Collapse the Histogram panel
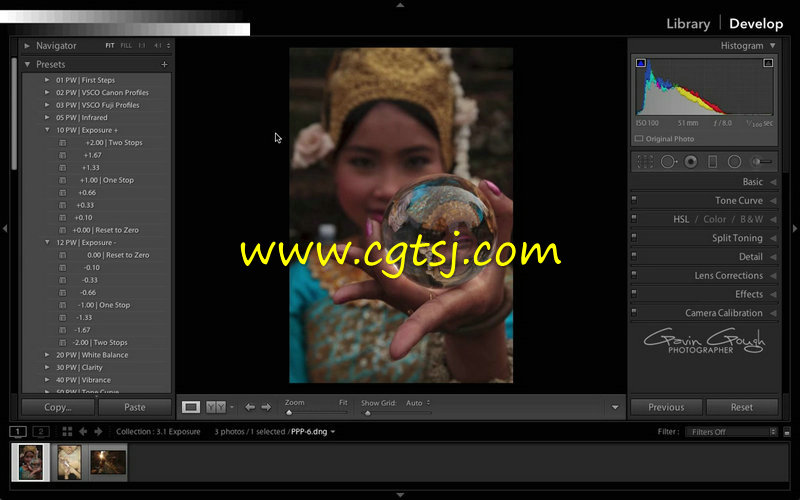Image resolution: width=800 pixels, height=500 pixels. [773, 46]
